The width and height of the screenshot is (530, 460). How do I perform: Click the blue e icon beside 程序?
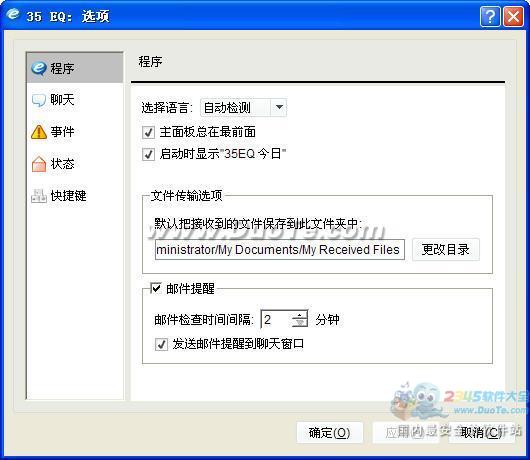(39, 68)
